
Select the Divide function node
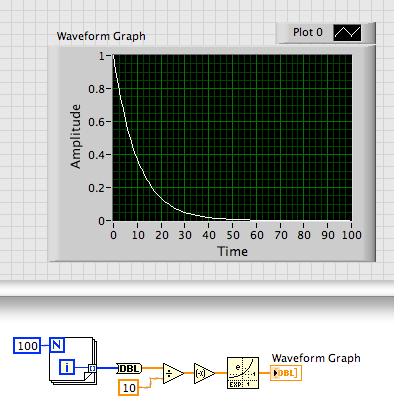(x=173, y=373)
